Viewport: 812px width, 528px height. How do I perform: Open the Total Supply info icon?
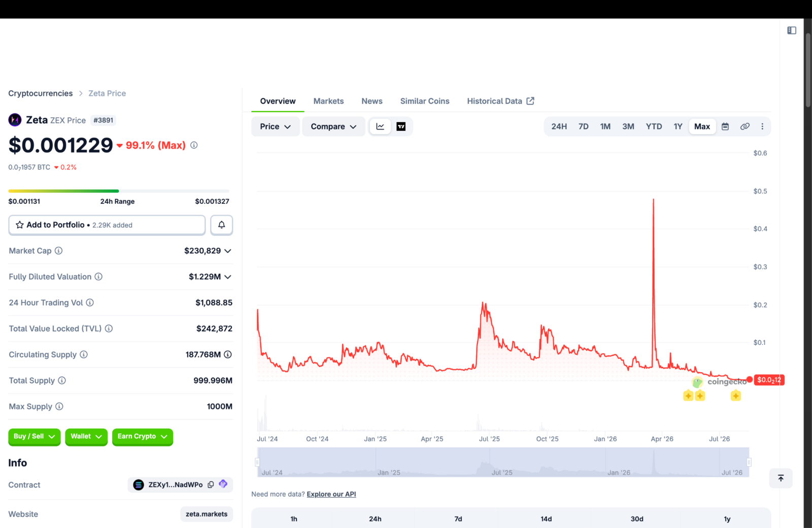pos(62,380)
